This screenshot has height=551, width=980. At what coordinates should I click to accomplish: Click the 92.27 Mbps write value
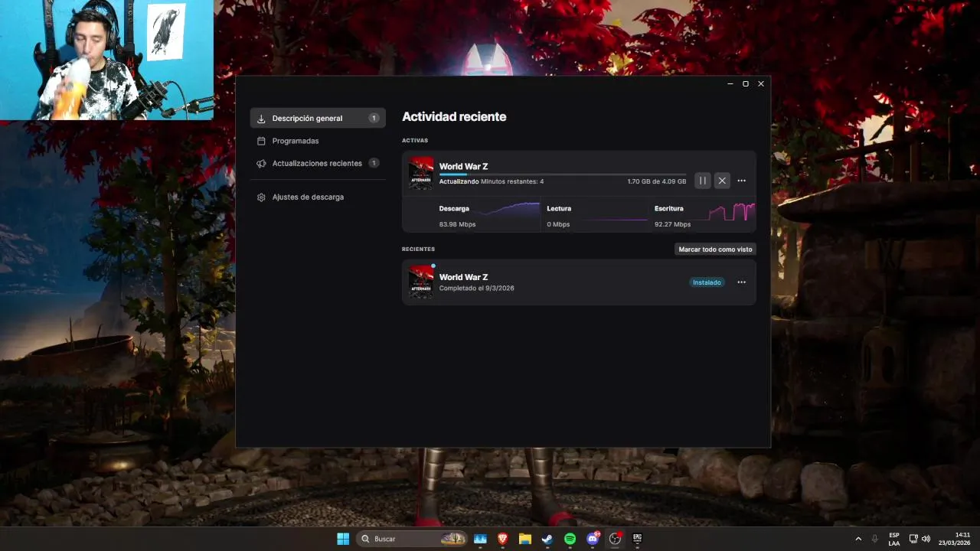(x=672, y=224)
